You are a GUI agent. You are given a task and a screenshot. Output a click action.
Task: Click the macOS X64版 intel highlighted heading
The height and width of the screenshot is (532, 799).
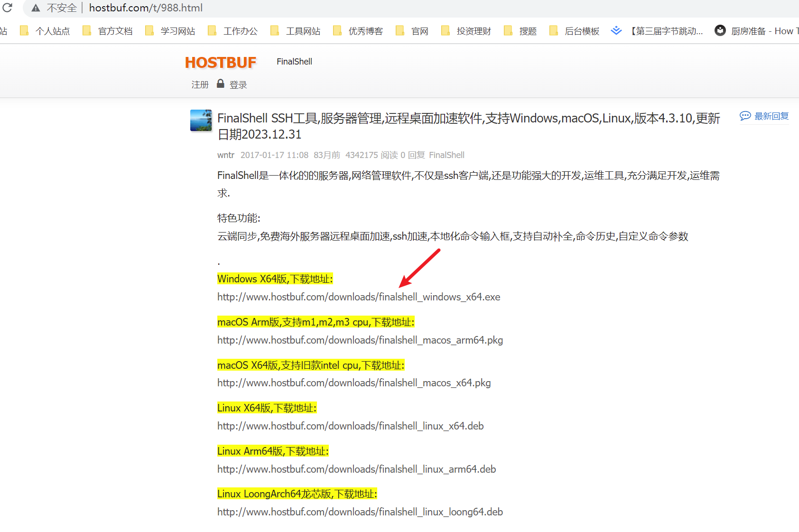pos(311,365)
